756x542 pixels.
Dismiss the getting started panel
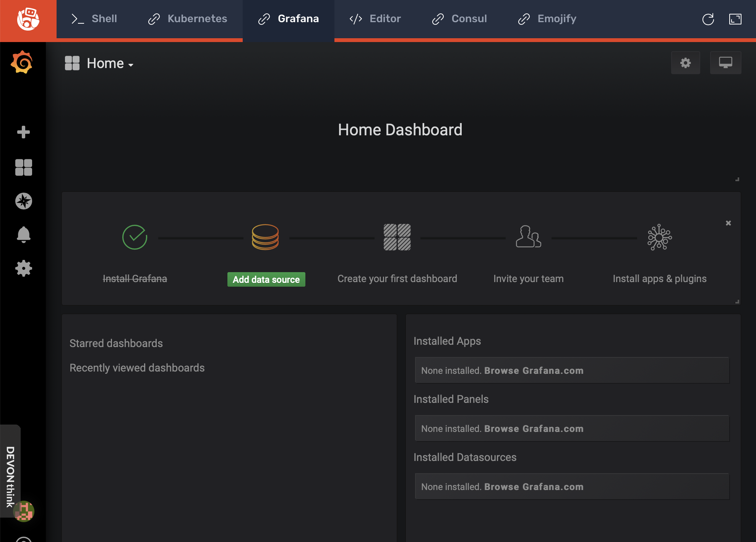[728, 223]
